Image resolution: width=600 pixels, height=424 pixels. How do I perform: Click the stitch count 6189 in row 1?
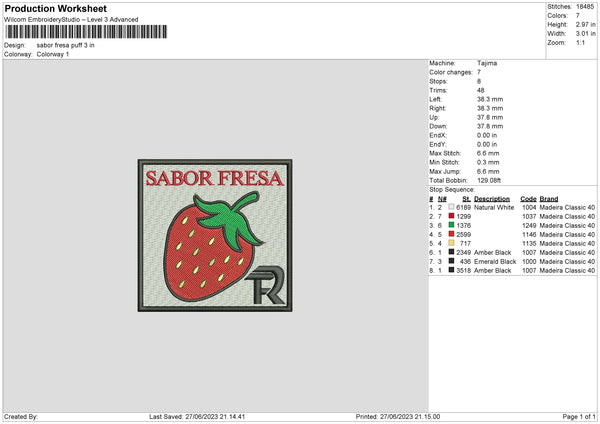point(463,207)
